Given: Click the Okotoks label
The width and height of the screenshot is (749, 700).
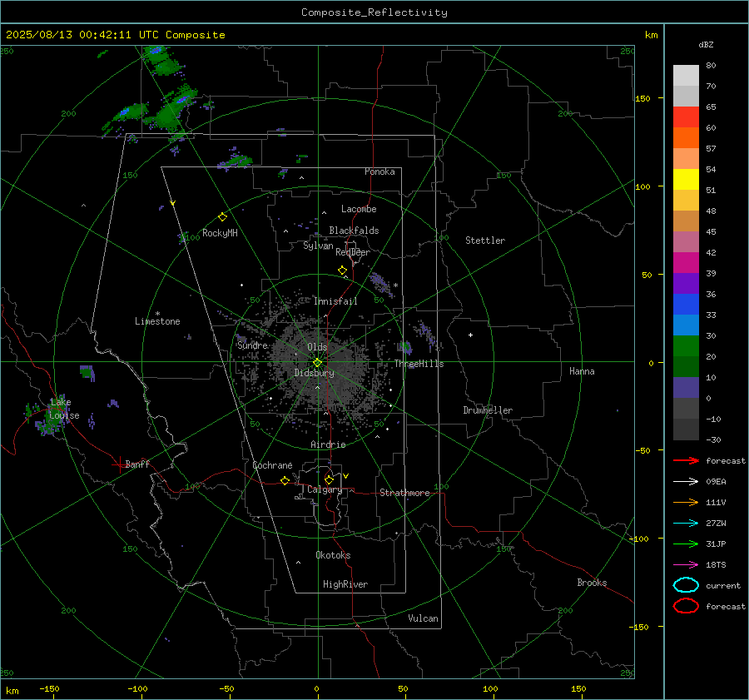Looking at the screenshot, I should pos(333,555).
